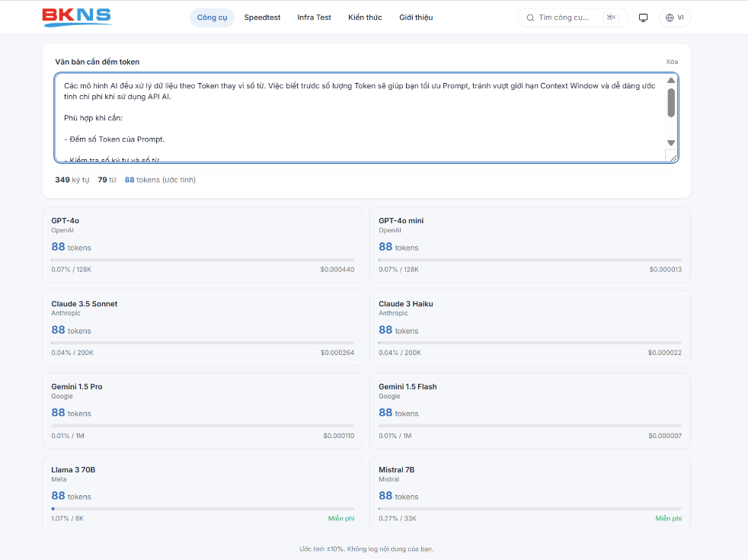
Task: Click the search magnifier icon
Action: [x=530, y=18]
